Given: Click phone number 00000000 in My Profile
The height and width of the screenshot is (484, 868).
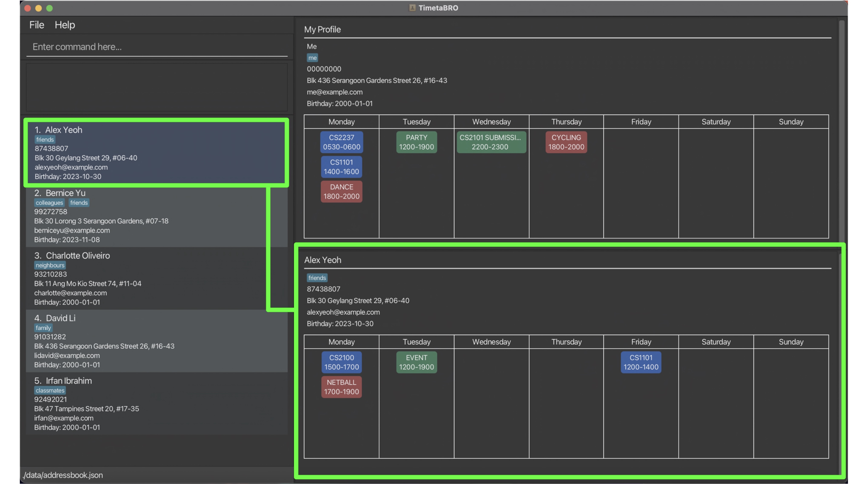Looking at the screenshot, I should click(324, 69).
